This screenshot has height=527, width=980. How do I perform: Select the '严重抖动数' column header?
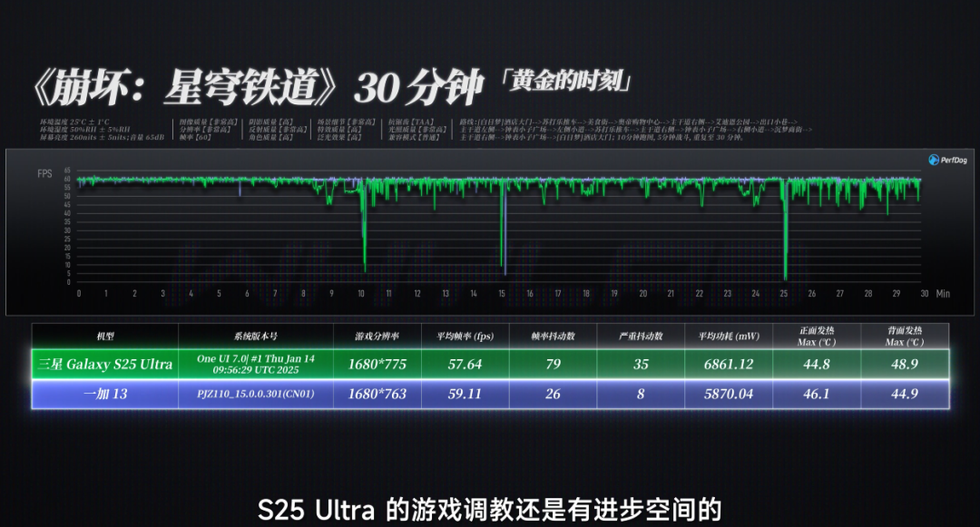point(641,336)
